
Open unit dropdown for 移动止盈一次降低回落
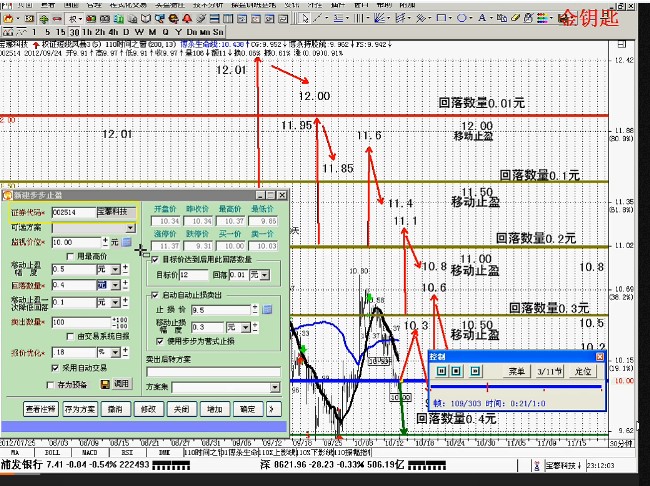pyautogui.click(x=115, y=302)
